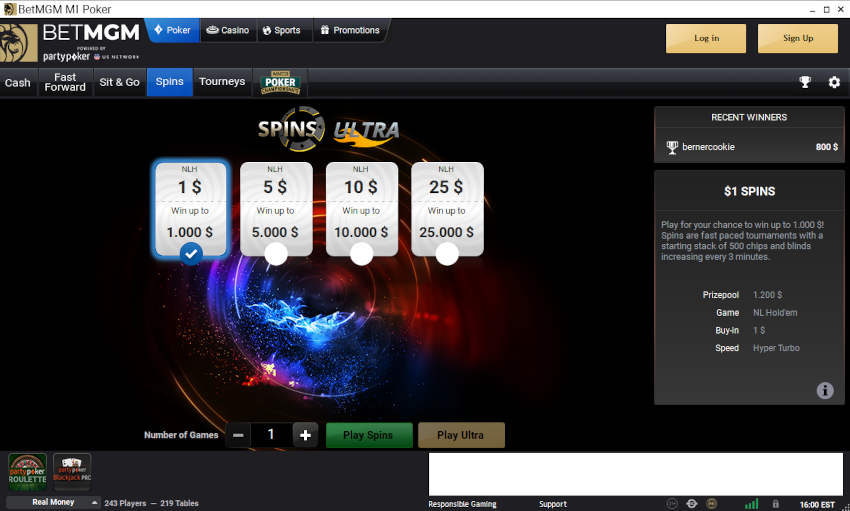Click the trophy next to bernercookie

click(672, 147)
